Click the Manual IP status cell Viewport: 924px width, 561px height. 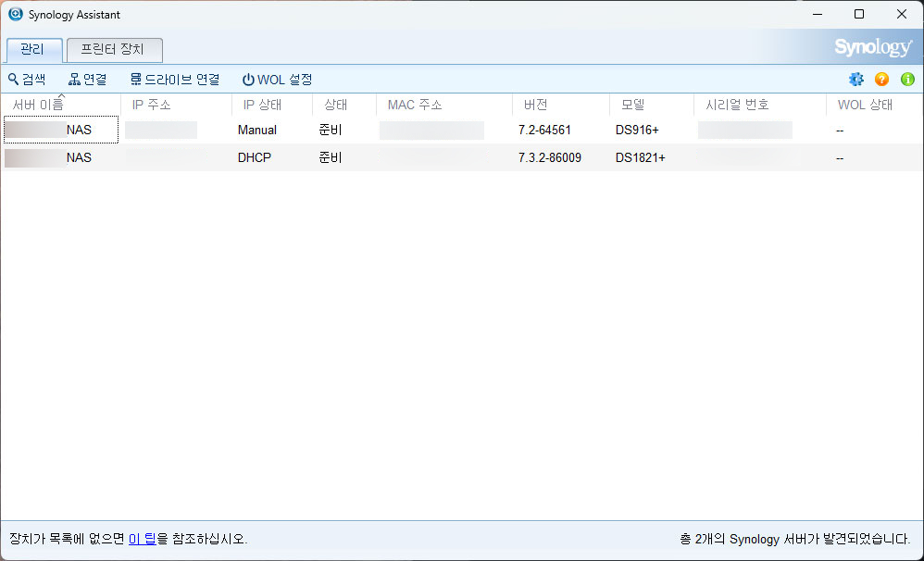tap(257, 131)
